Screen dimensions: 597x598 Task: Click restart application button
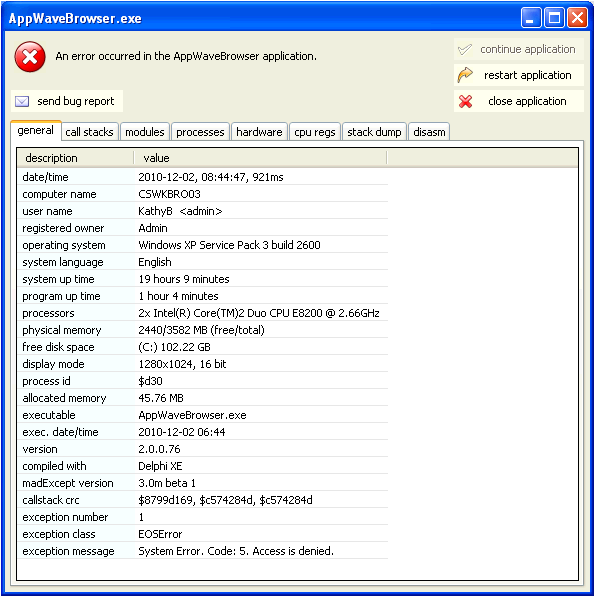(x=519, y=75)
